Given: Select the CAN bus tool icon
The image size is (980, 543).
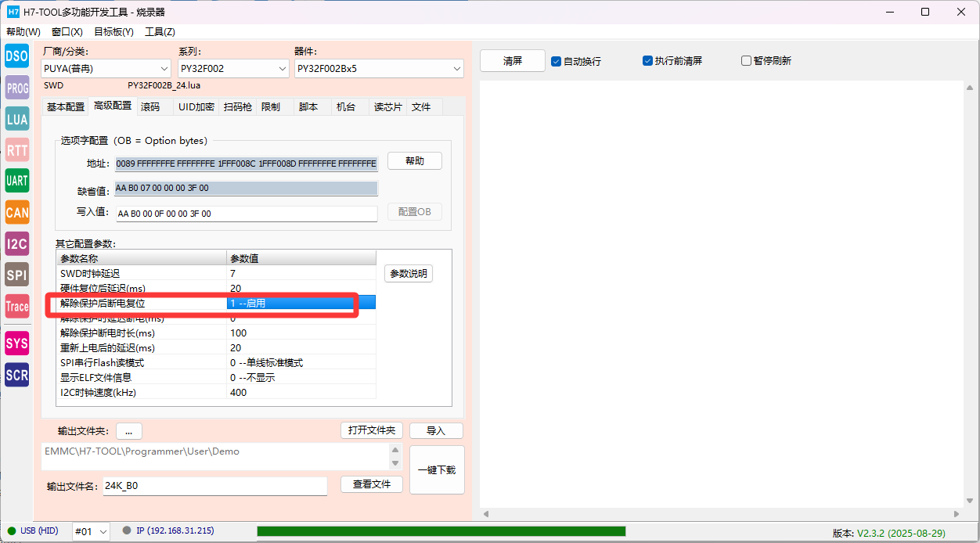Looking at the screenshot, I should (x=16, y=212).
